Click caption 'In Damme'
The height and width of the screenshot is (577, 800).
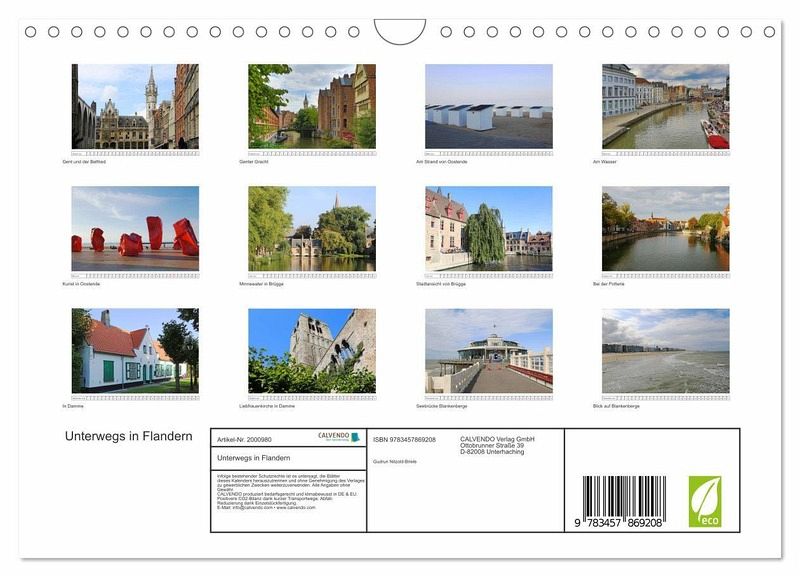[73, 406]
